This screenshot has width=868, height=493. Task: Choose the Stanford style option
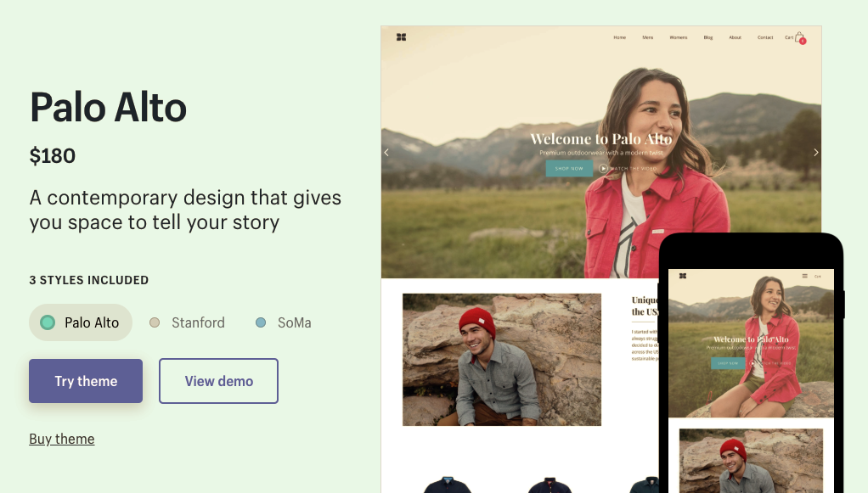pyautogui.click(x=187, y=322)
